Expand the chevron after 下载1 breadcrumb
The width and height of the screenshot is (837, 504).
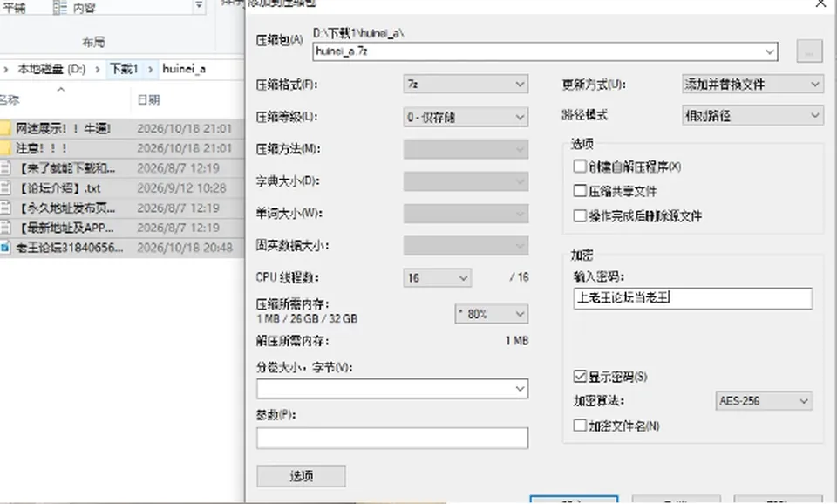pos(151,69)
